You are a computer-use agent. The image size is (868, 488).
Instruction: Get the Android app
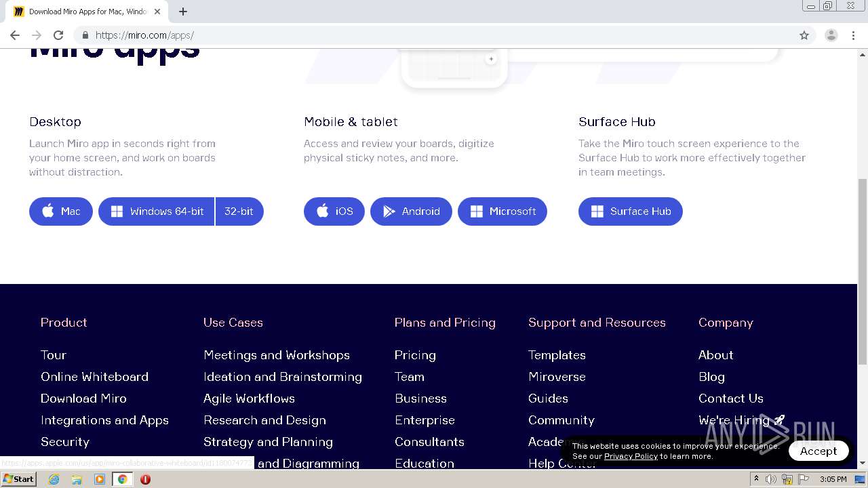[x=411, y=211]
